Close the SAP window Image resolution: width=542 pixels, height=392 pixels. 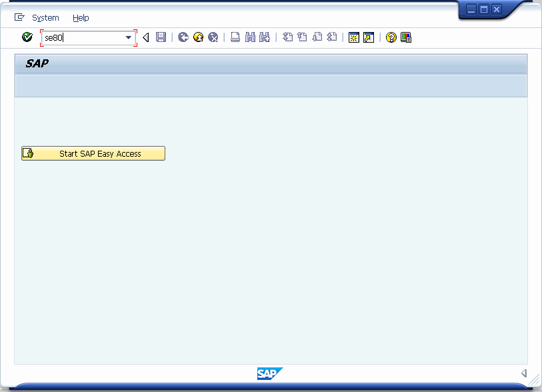pos(497,9)
